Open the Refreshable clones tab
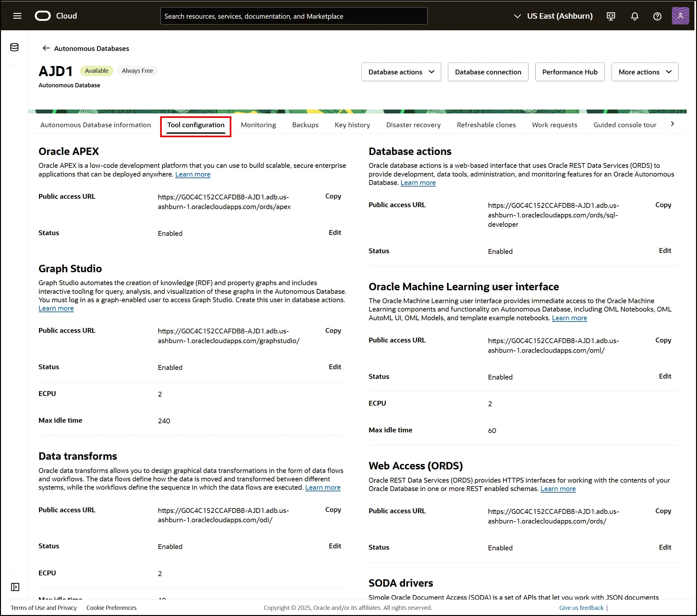The height and width of the screenshot is (616, 697). [x=486, y=125]
